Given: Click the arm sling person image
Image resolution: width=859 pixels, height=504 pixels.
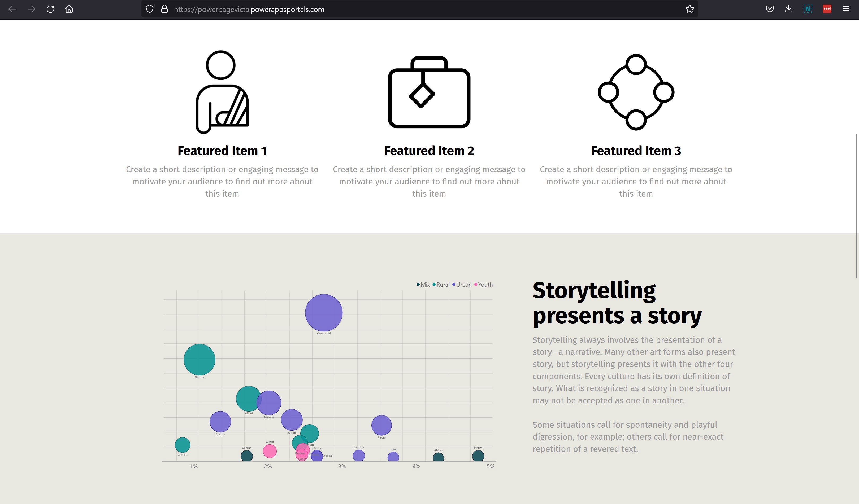Looking at the screenshot, I should (x=222, y=92).
